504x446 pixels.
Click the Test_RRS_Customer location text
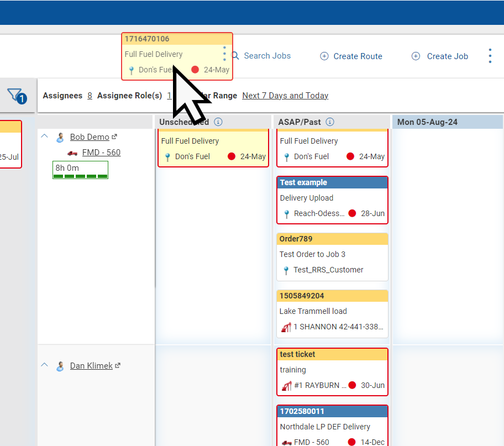coord(328,270)
